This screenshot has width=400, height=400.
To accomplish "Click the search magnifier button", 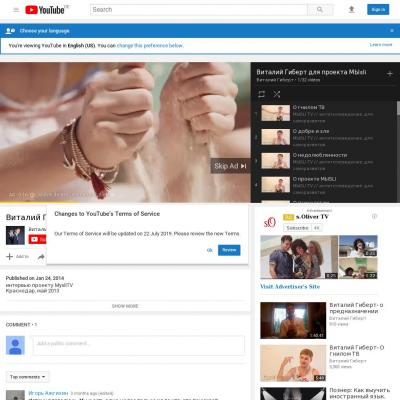I will [x=320, y=10].
